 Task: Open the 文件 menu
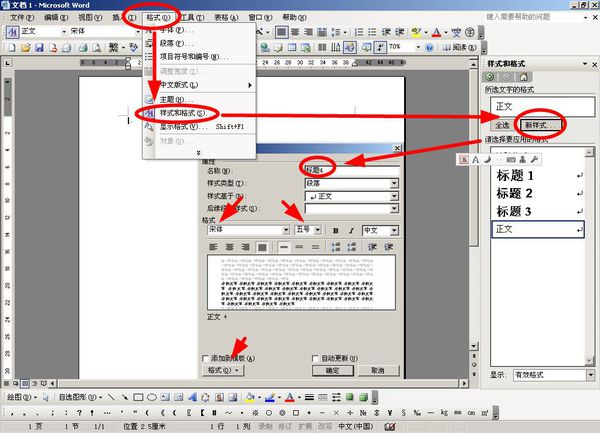point(22,17)
